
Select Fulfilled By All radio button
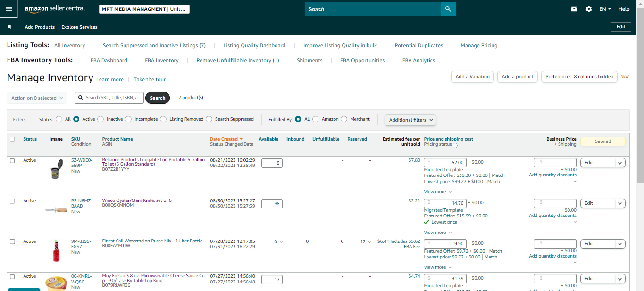[x=298, y=119]
